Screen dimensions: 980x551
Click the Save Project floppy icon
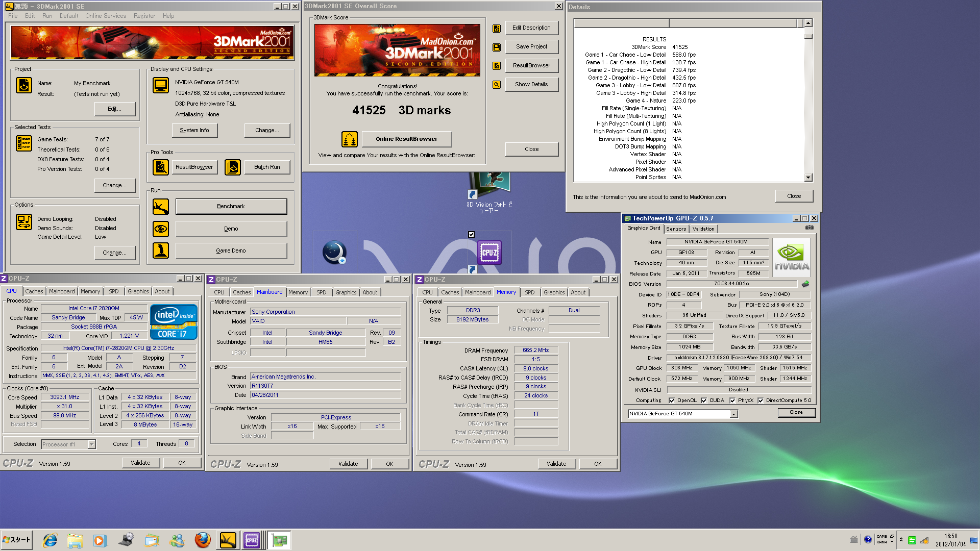tap(496, 47)
